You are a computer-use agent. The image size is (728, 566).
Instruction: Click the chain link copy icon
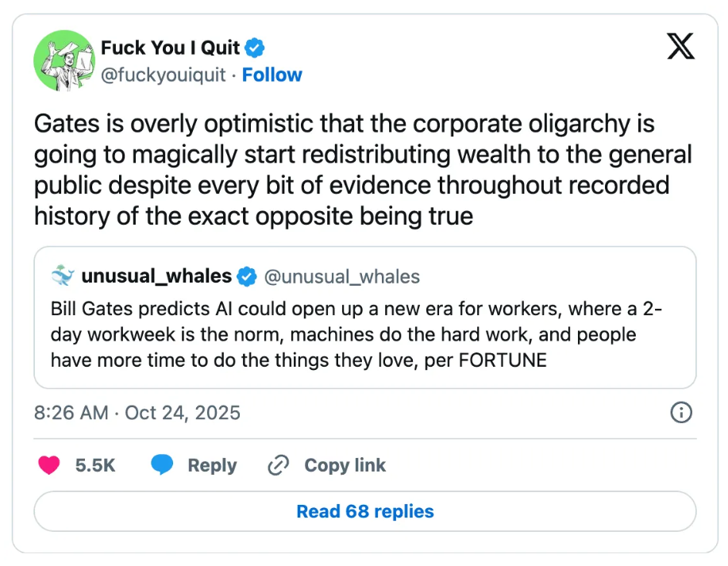(x=278, y=465)
